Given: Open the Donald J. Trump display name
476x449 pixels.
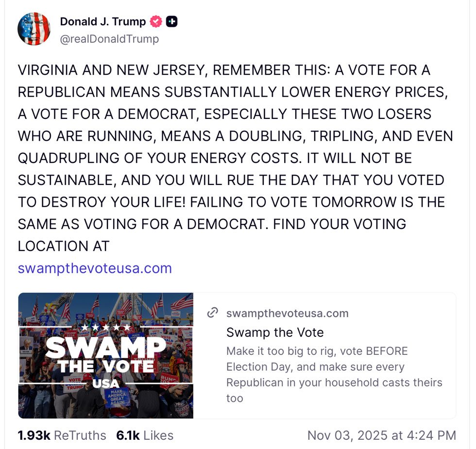Looking at the screenshot, I should coord(102,22).
